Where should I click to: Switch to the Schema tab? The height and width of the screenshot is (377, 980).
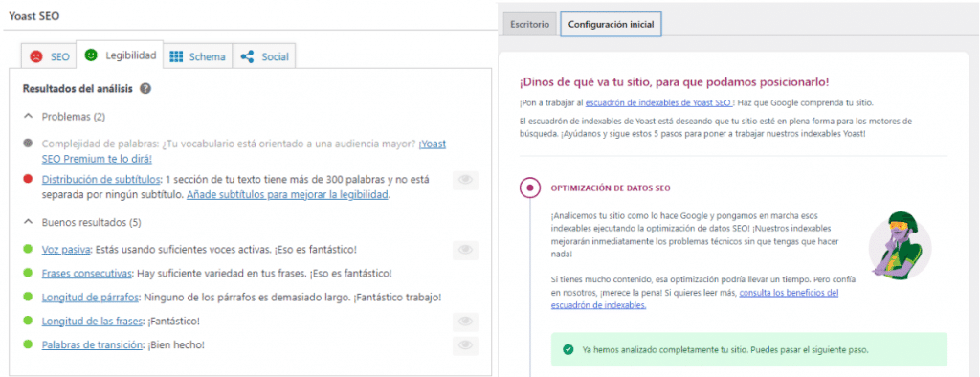coord(197,56)
